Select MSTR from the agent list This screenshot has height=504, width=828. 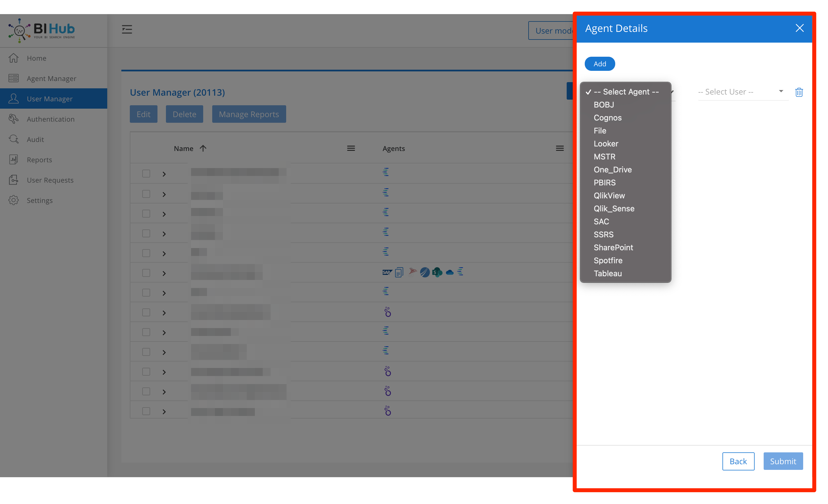tap(625, 157)
